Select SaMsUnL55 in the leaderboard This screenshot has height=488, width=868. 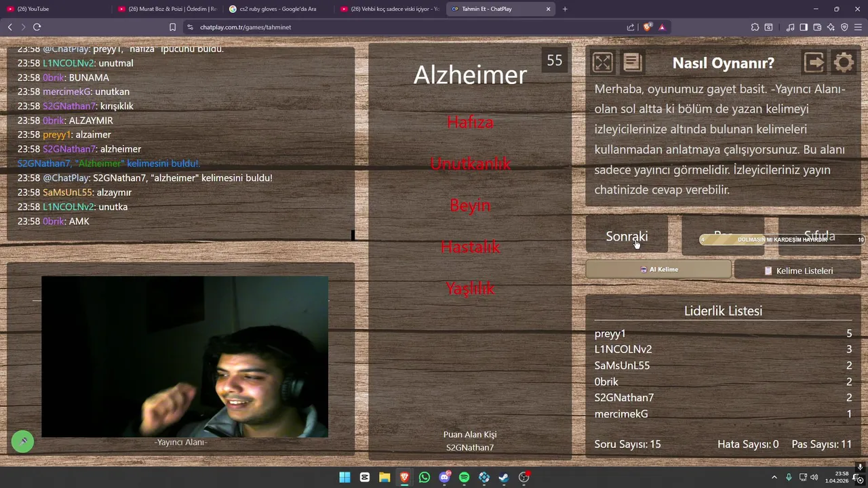click(x=622, y=365)
